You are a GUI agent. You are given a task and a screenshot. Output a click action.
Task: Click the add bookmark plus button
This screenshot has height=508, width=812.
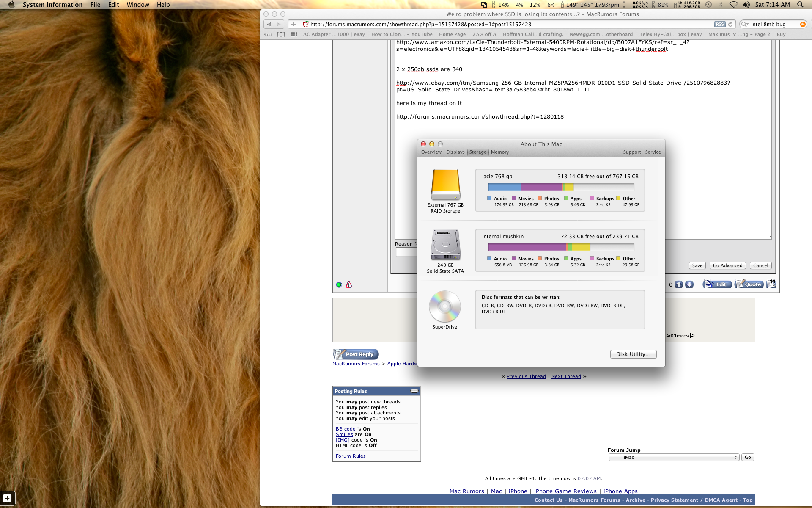click(x=294, y=24)
